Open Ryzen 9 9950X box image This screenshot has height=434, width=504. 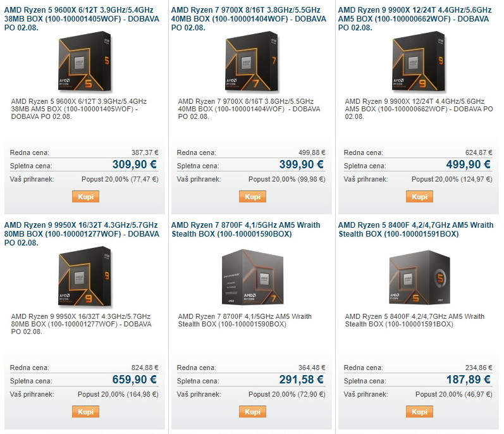[85, 277]
